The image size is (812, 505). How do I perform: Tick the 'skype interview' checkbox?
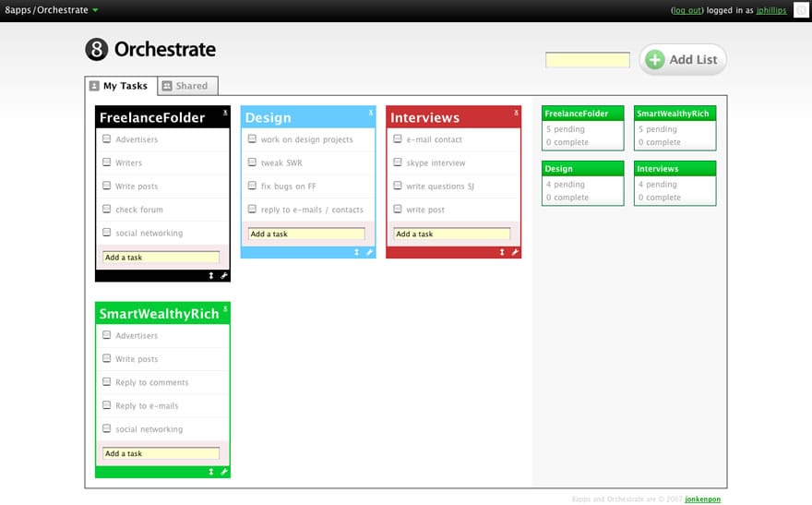click(x=398, y=162)
